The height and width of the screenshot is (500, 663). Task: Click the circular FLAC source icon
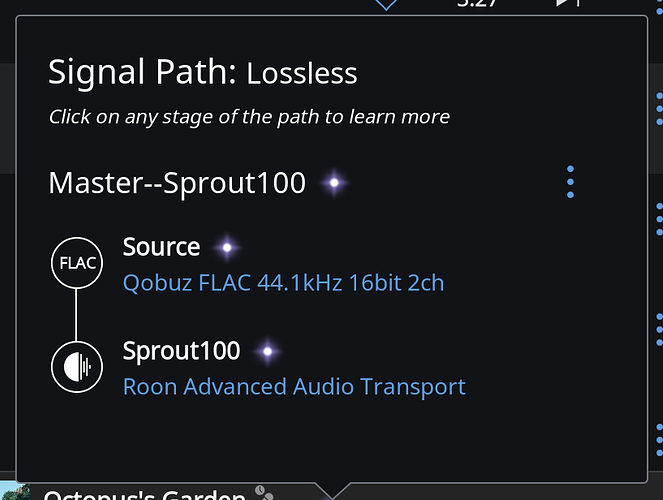pos(77,263)
